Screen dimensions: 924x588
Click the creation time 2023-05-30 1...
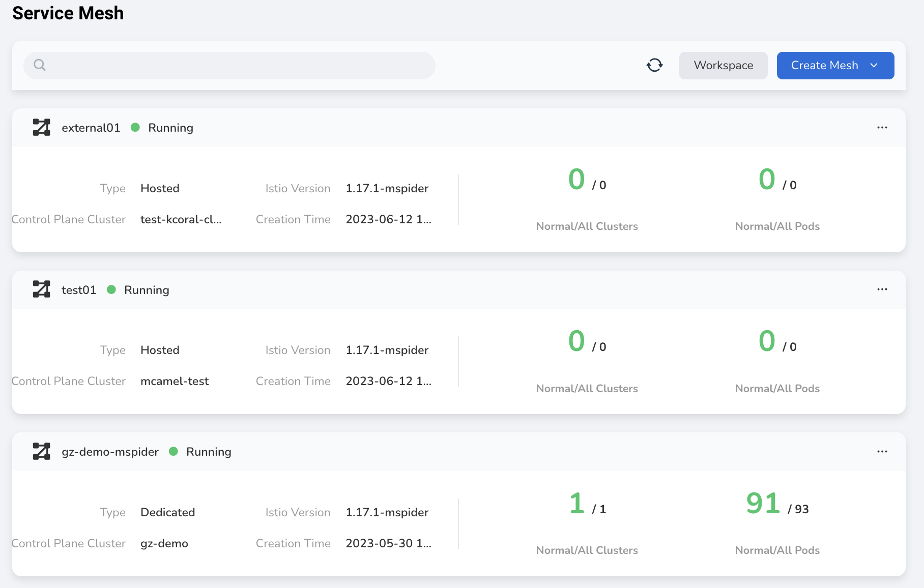(x=389, y=543)
